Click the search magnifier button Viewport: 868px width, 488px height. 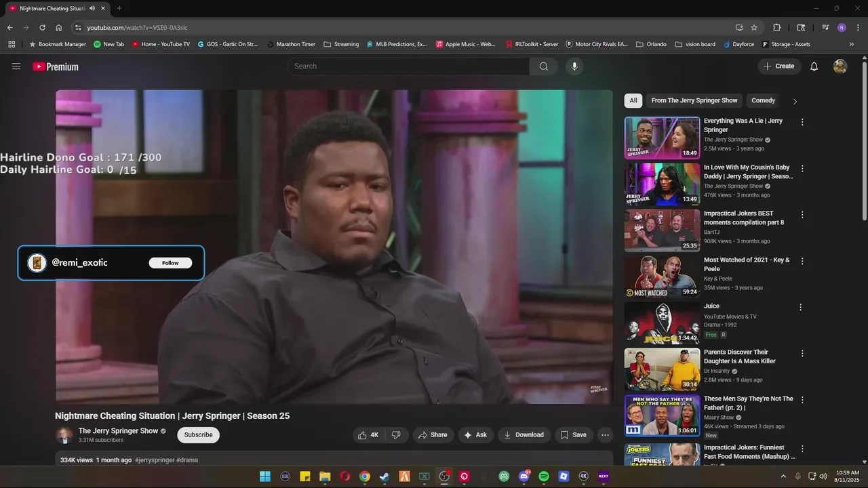pos(544,66)
